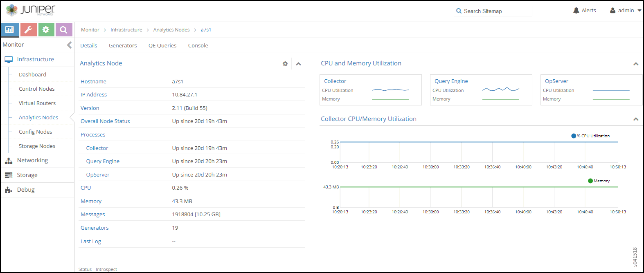Open the Alerts bell icon
644x273 pixels.
[x=576, y=11]
